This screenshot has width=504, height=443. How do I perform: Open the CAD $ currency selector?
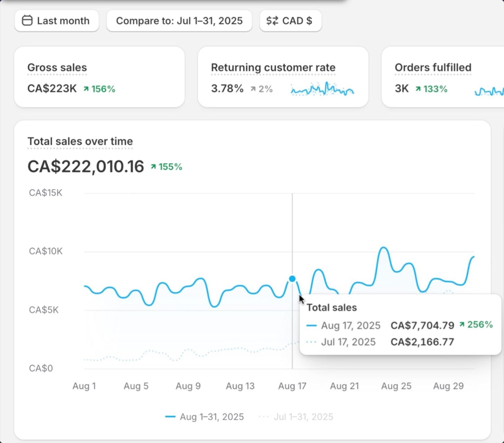(x=290, y=21)
